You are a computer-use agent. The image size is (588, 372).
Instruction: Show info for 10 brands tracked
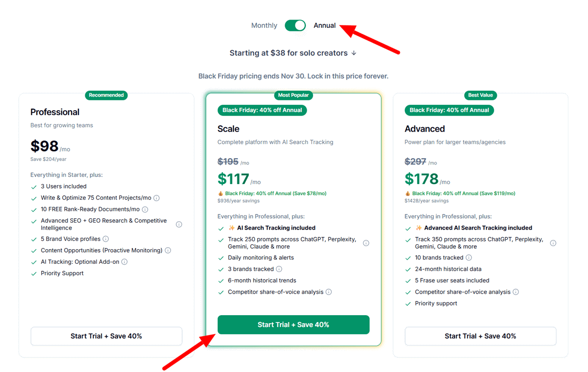click(469, 258)
